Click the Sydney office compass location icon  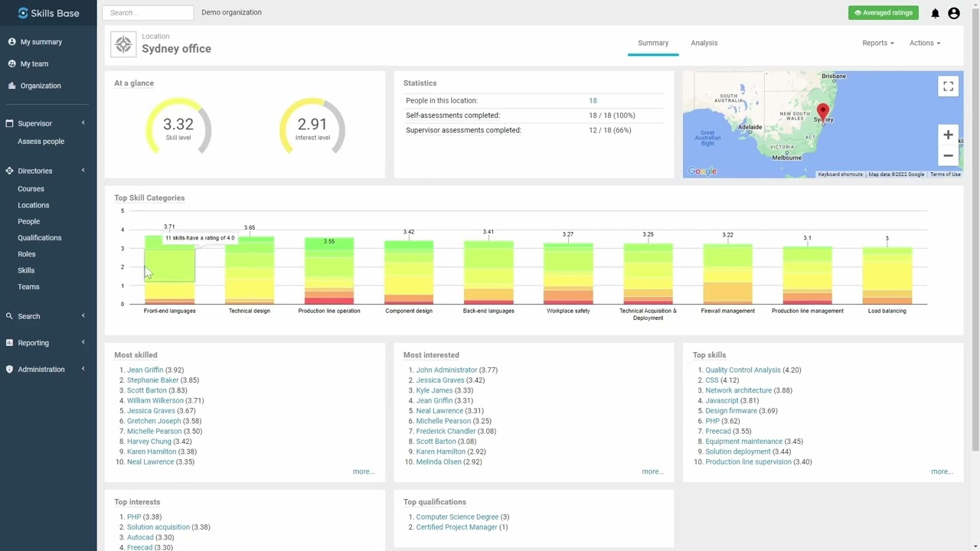123,44
